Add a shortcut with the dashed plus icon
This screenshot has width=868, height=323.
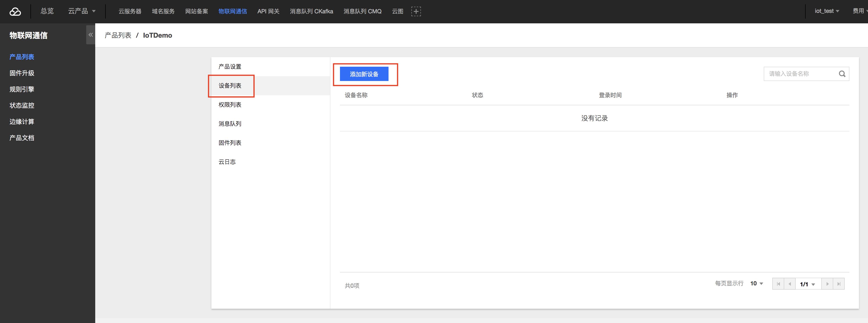[416, 11]
